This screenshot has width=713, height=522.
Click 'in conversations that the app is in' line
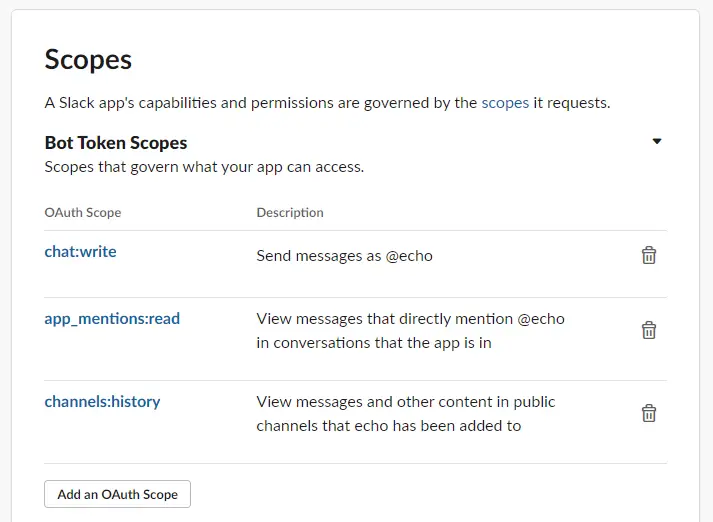pos(374,343)
